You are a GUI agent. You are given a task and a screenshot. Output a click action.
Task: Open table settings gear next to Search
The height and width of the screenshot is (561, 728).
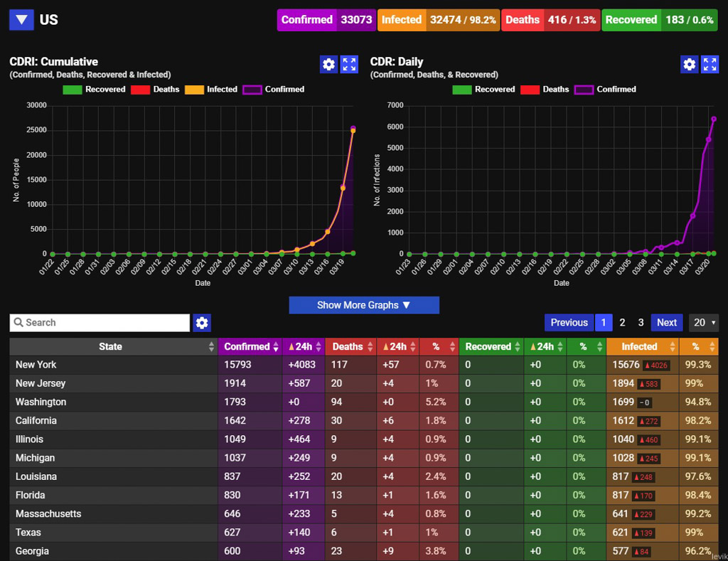[202, 323]
